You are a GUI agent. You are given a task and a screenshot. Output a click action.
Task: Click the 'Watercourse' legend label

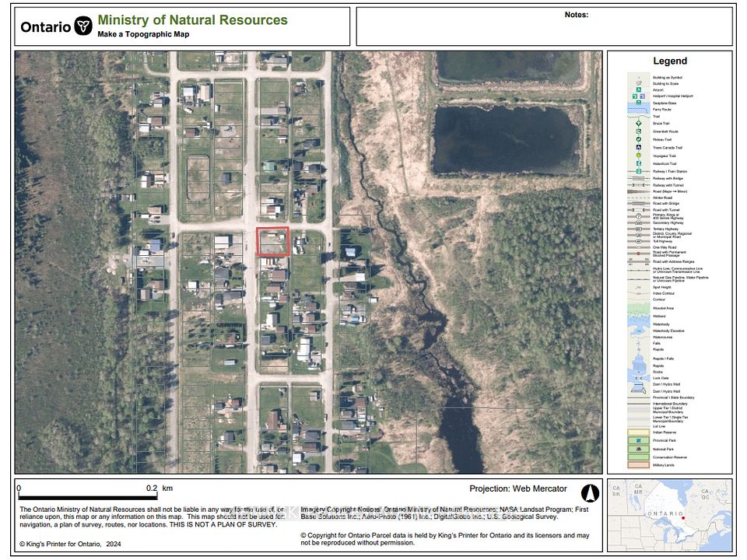(x=663, y=337)
